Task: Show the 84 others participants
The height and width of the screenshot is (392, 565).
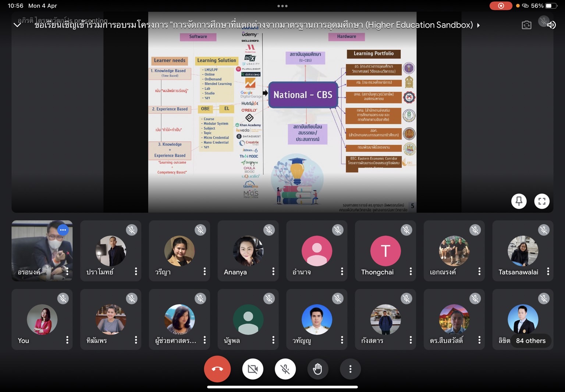Action: tap(530, 341)
